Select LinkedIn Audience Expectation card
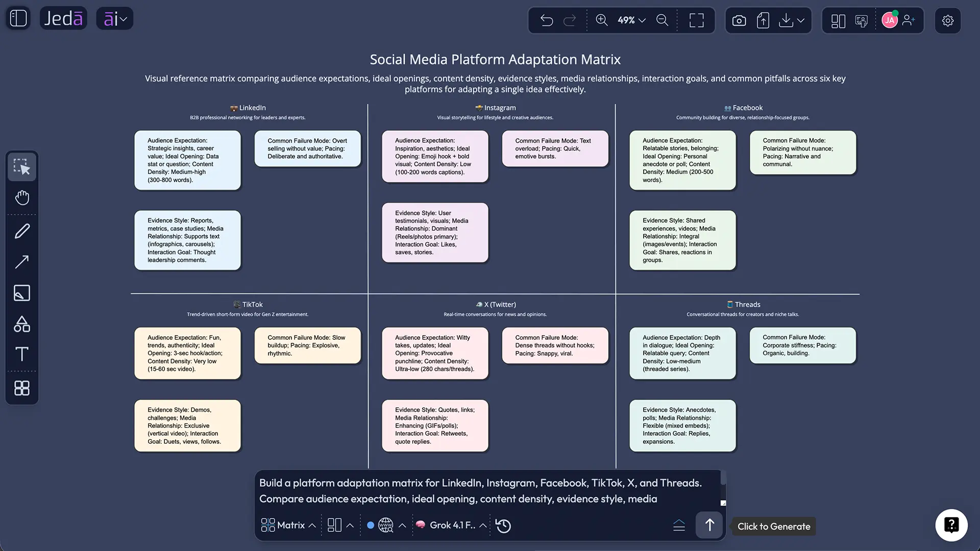The image size is (980, 551). [187, 160]
